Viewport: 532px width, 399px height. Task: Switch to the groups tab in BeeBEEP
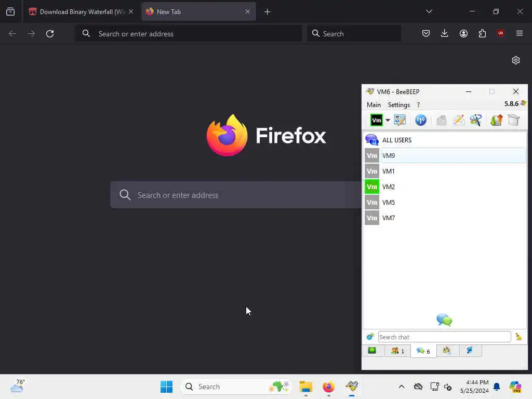tap(447, 351)
